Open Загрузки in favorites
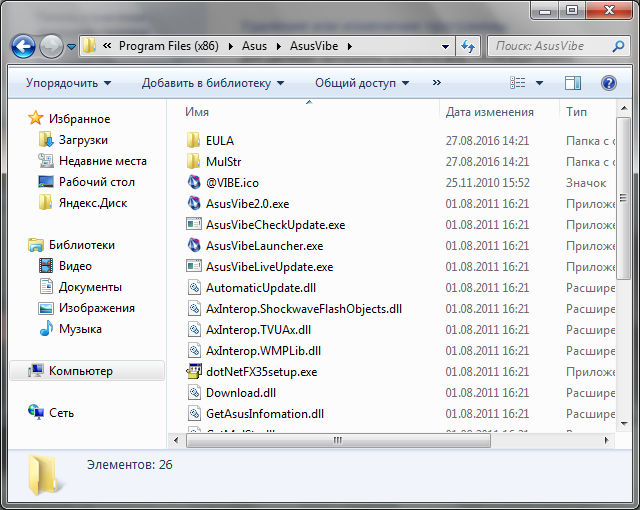Image resolution: width=640 pixels, height=510 pixels. point(83,140)
